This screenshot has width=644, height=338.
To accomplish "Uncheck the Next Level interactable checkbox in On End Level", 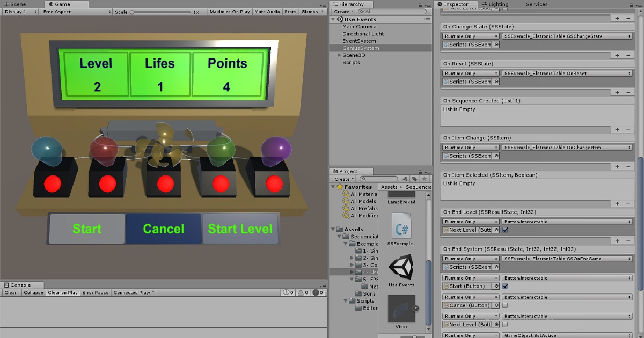I will tap(505, 230).
